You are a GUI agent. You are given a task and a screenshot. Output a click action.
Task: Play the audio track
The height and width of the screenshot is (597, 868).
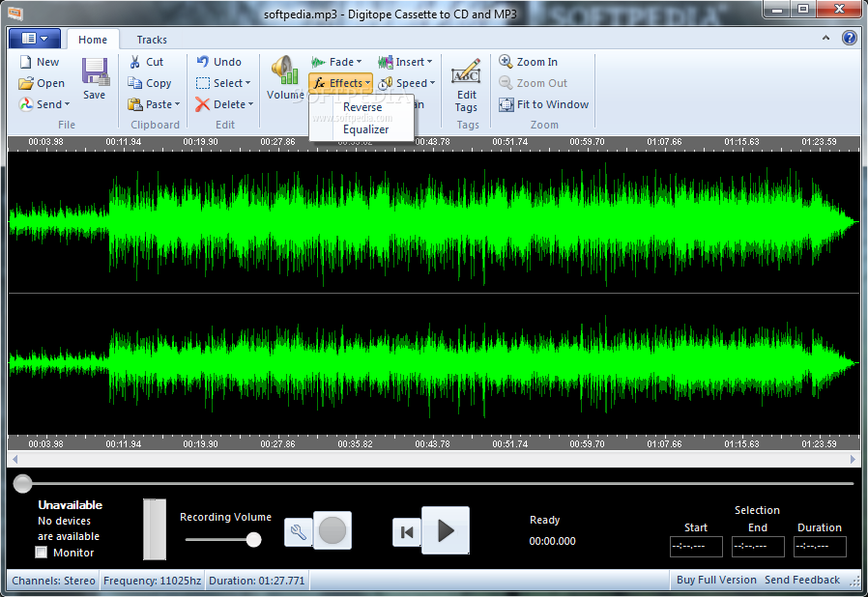coord(446,530)
